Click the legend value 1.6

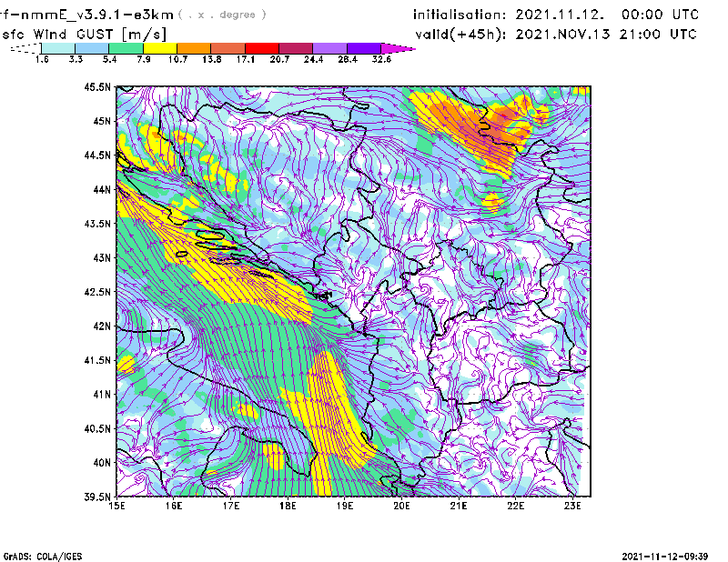pyautogui.click(x=42, y=59)
